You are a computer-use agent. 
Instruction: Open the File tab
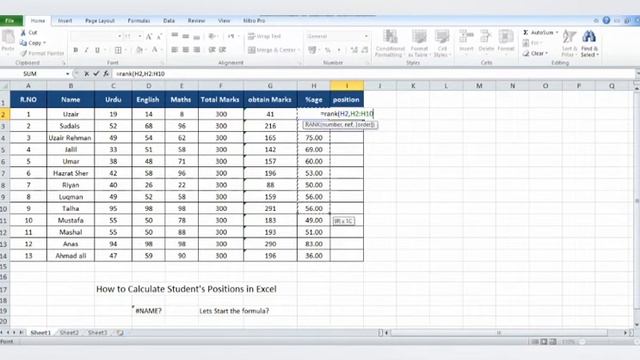(11, 20)
